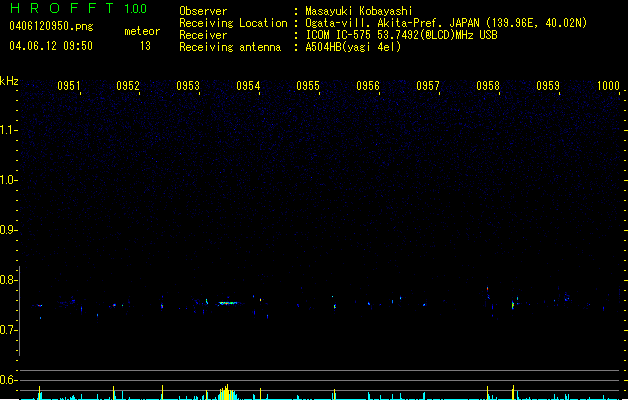Click the HROFFT 1.0.0 title text

pyautogui.click(x=78, y=8)
